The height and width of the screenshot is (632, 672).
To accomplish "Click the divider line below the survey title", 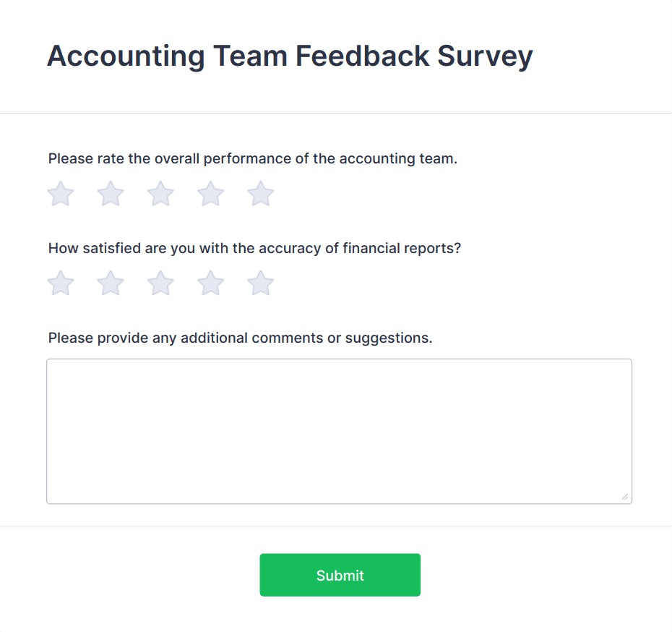I will click(336, 113).
